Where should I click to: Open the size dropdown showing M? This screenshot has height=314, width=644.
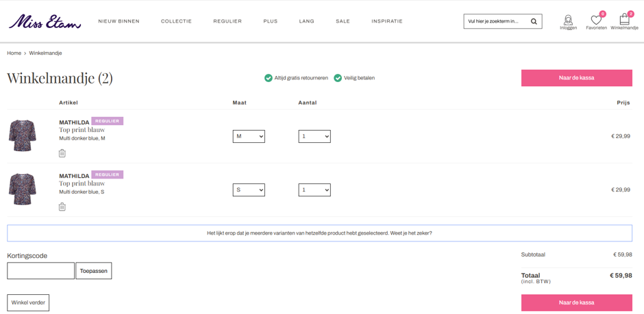tap(249, 137)
